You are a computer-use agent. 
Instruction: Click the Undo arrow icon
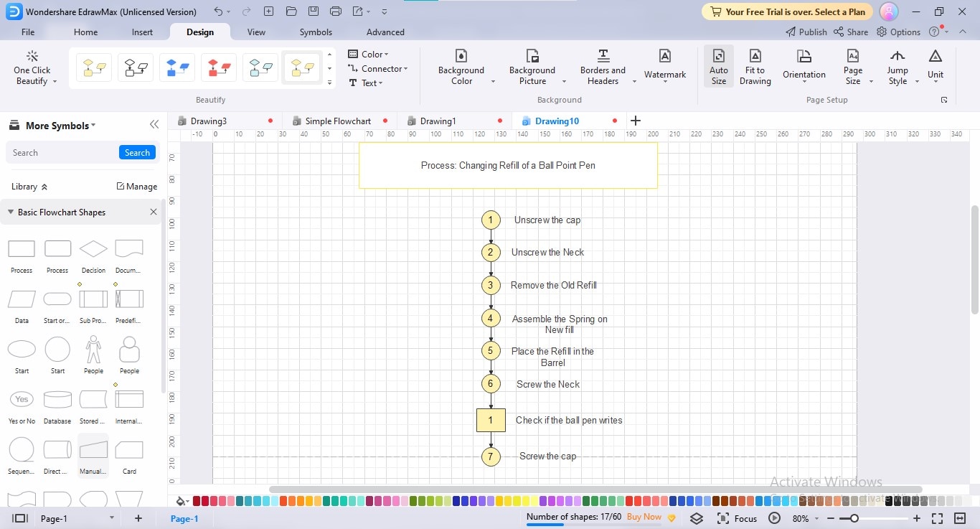point(218,11)
